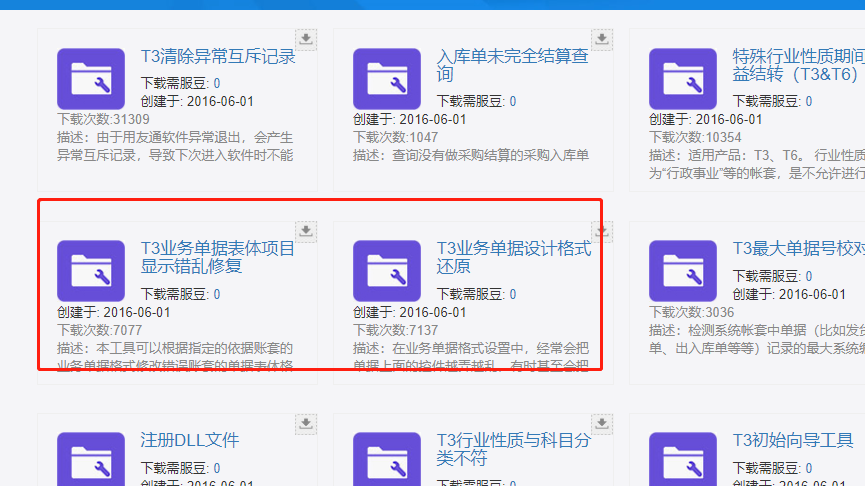Viewport: 865px width, 486px height.
Task: Open tool folder icon for 特殊行业性质期间损益结转
Action: pyautogui.click(x=683, y=79)
